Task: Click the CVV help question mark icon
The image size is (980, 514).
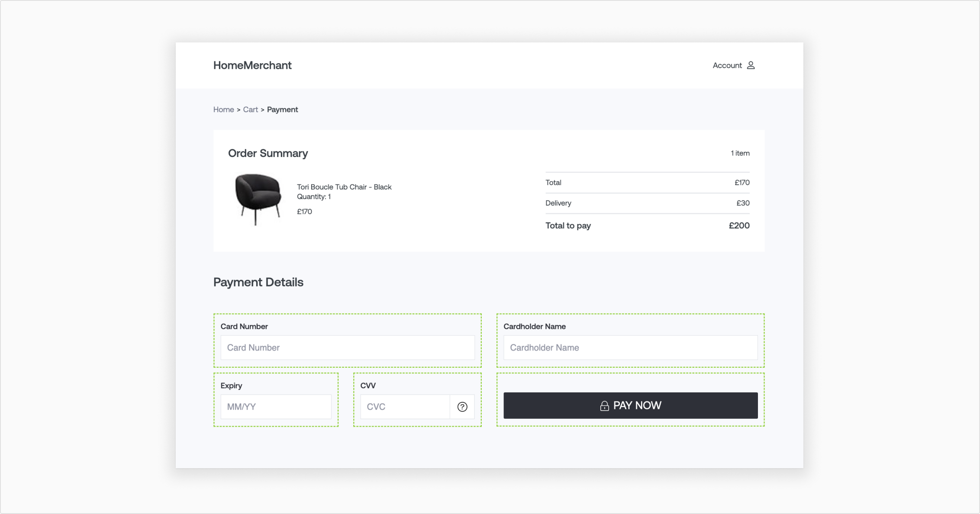Action: (462, 407)
